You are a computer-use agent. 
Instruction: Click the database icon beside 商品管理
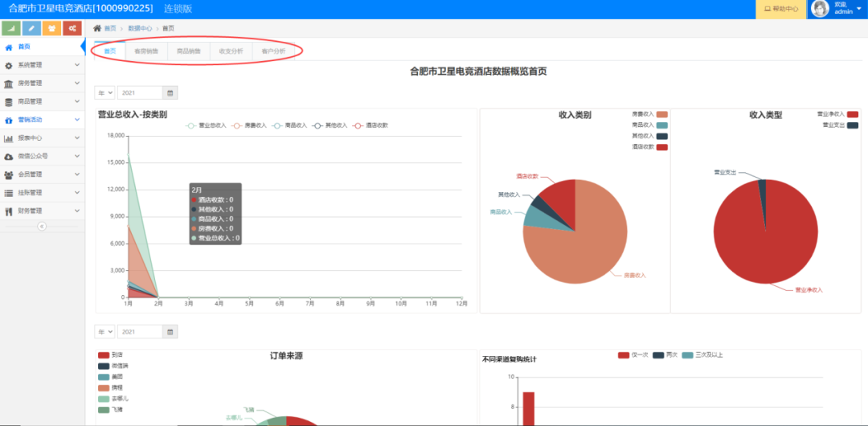(x=8, y=102)
